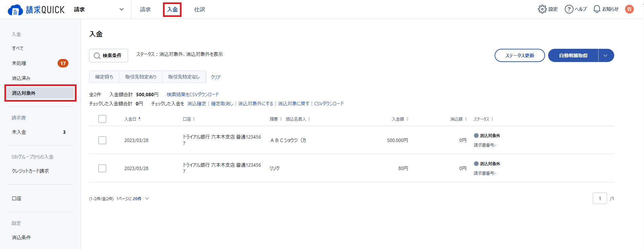This screenshot has width=644, height=249.
Task: Click the リソク description cell
Action: pyautogui.click(x=275, y=168)
